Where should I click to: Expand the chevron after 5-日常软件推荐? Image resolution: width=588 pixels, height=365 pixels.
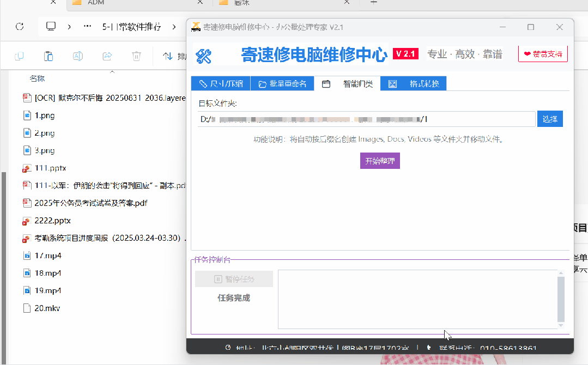tap(174, 26)
